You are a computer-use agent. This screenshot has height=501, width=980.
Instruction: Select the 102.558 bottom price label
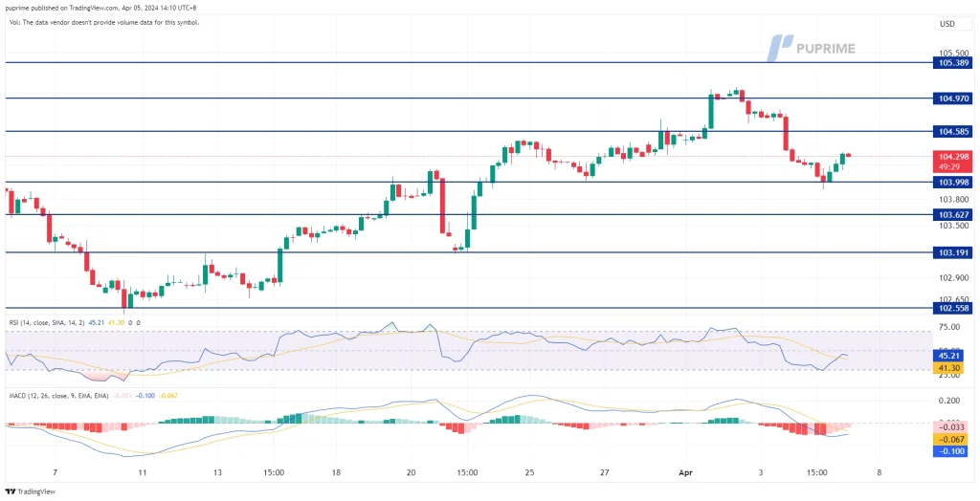coord(951,309)
